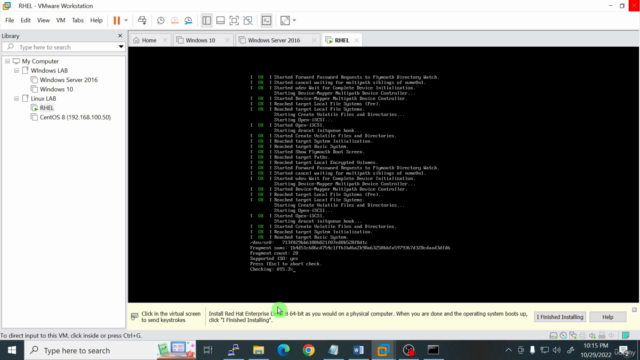Screen dimensions: 640x360
Task: Click the Help button in install bar
Action: point(608,317)
